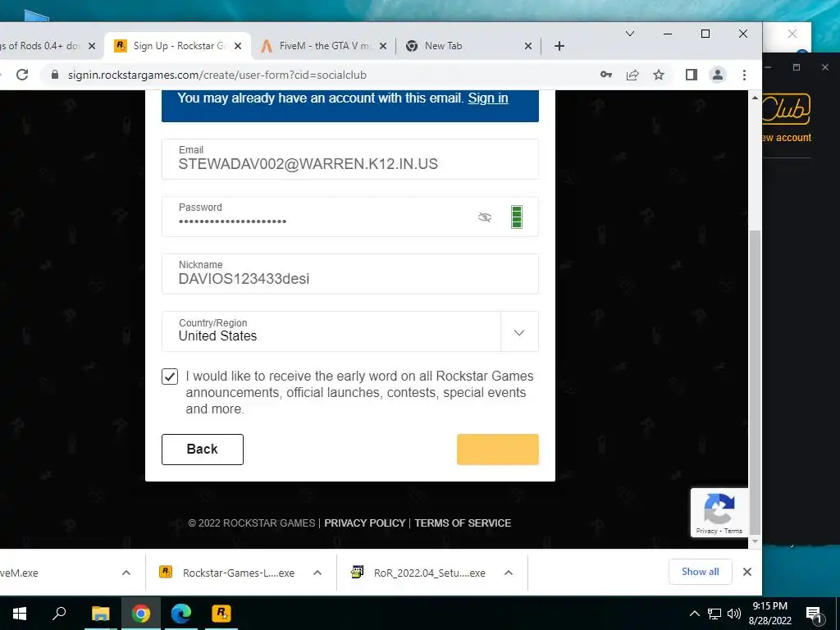Open network status tray icon
Screen dimensions: 840x630
pos(714,614)
